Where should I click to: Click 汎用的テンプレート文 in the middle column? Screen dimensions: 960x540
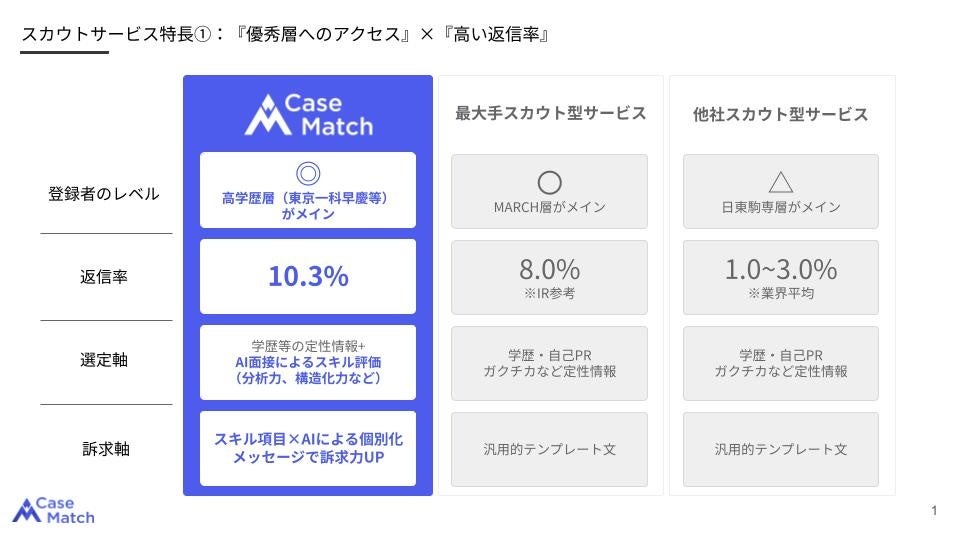549,449
